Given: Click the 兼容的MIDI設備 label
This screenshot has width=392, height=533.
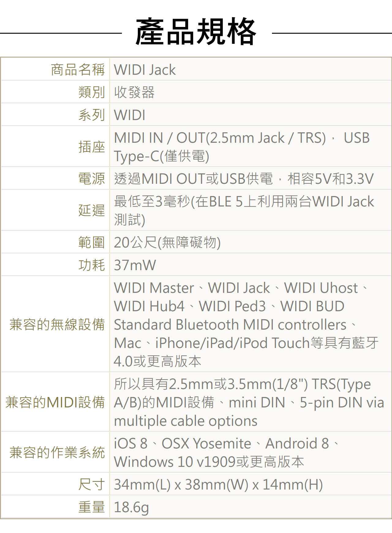Looking at the screenshot, I should [55, 402].
